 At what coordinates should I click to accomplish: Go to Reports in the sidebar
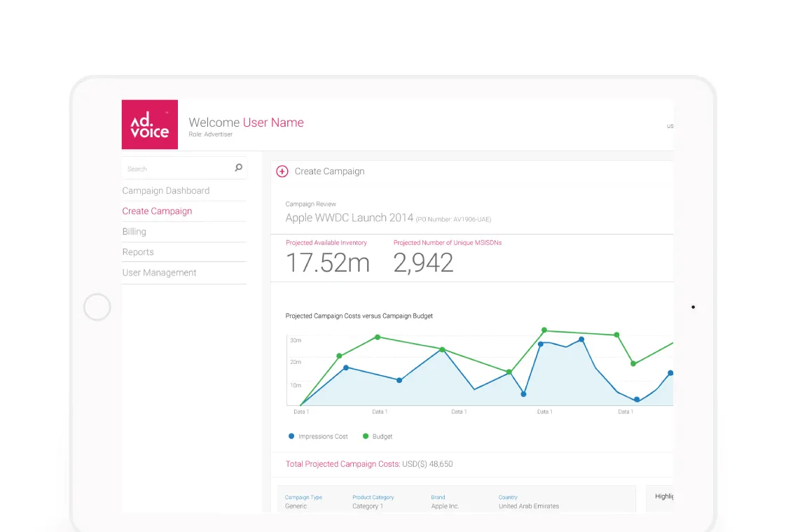[x=138, y=252]
